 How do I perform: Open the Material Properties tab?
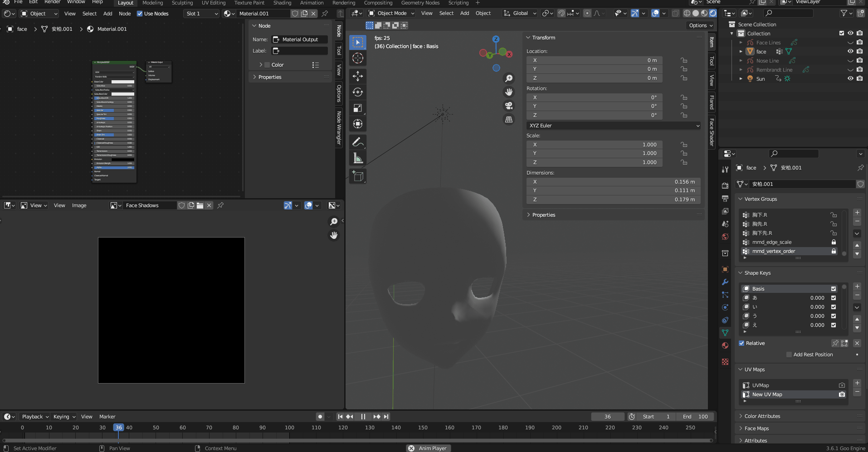(x=725, y=345)
